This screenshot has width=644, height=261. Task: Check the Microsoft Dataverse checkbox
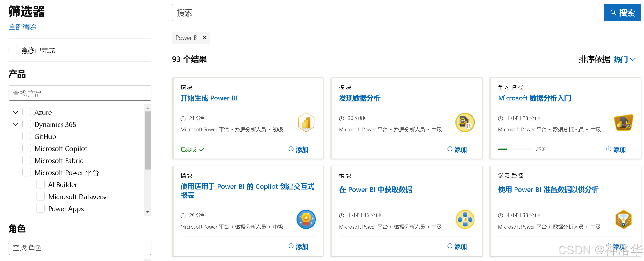click(x=40, y=196)
